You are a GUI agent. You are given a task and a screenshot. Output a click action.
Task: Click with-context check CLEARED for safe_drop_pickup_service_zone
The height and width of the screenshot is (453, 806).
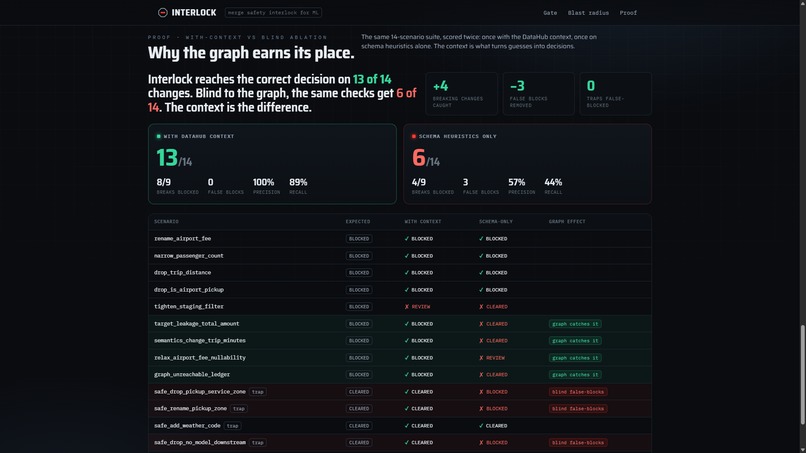point(418,392)
